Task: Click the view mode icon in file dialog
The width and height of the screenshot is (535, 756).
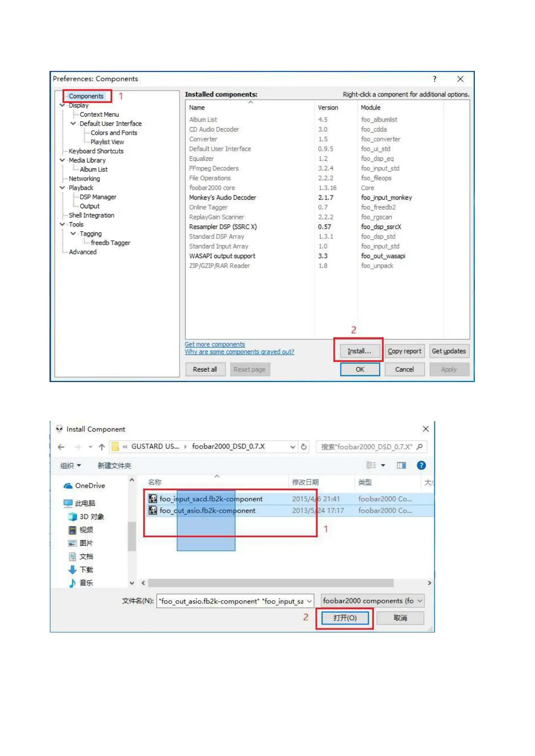Action: point(371,465)
